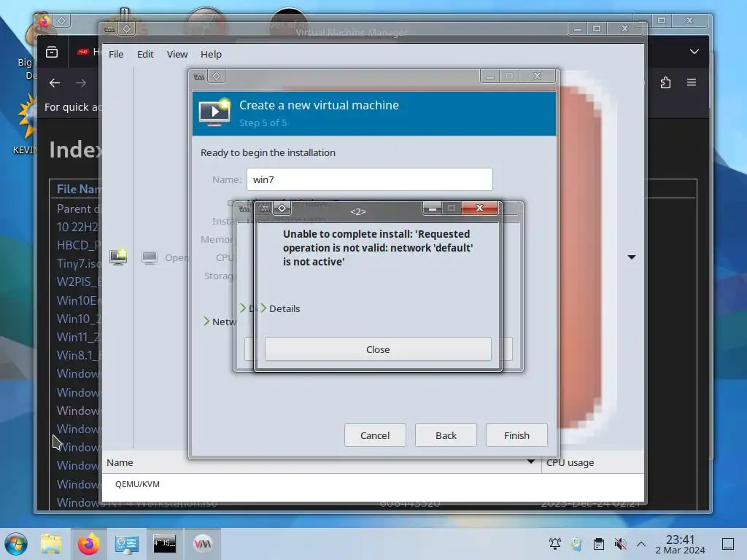The height and width of the screenshot is (560, 747).
Task: Select the QEMU/KVM connection row
Action: click(373, 484)
